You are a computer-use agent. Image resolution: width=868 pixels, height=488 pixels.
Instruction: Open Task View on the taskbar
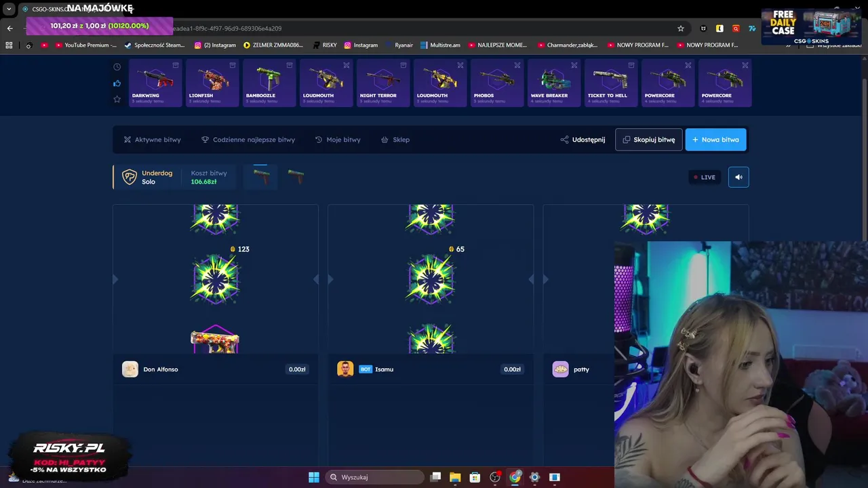click(x=436, y=477)
